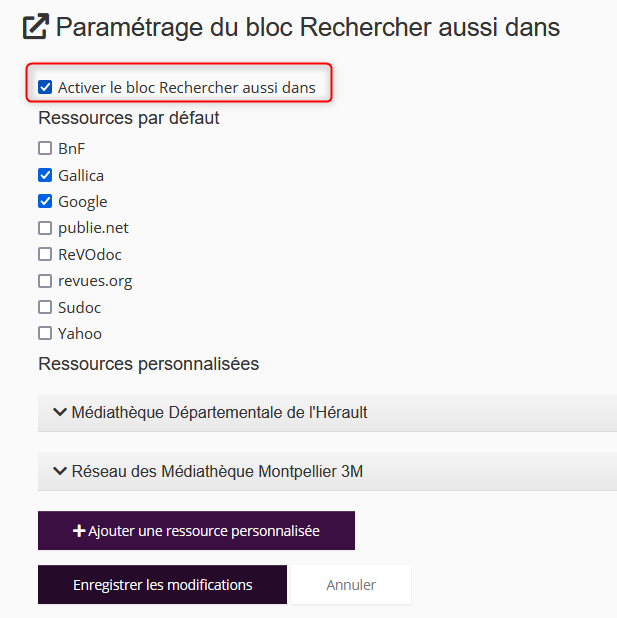Toggle the Yahoo checkbox on
Screen dimensions: 617x618
pos(45,333)
